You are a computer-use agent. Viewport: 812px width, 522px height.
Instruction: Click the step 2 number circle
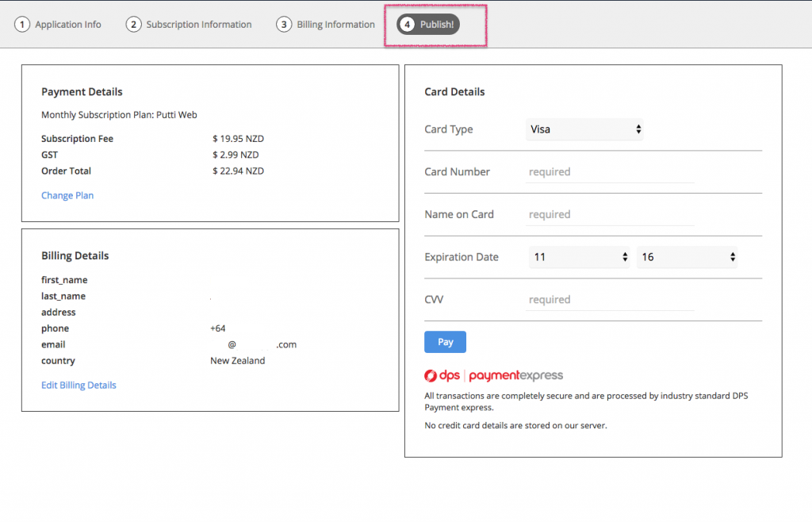pyautogui.click(x=133, y=25)
